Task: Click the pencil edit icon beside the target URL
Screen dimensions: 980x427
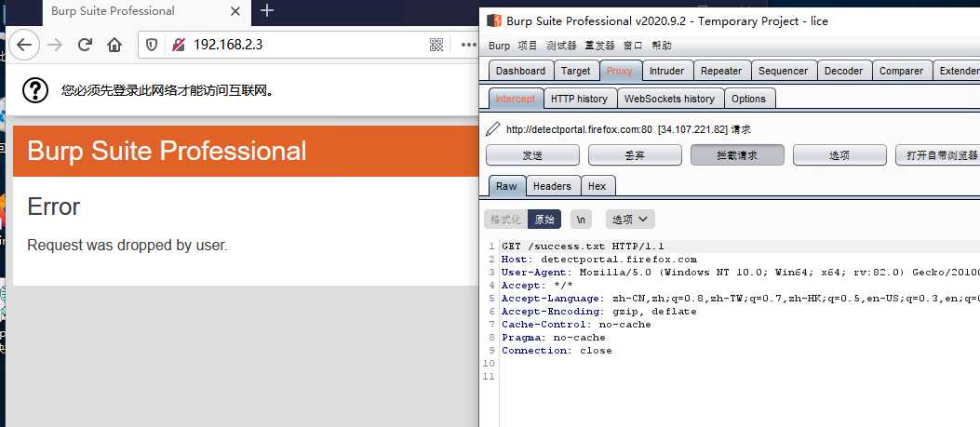Action: pyautogui.click(x=492, y=129)
